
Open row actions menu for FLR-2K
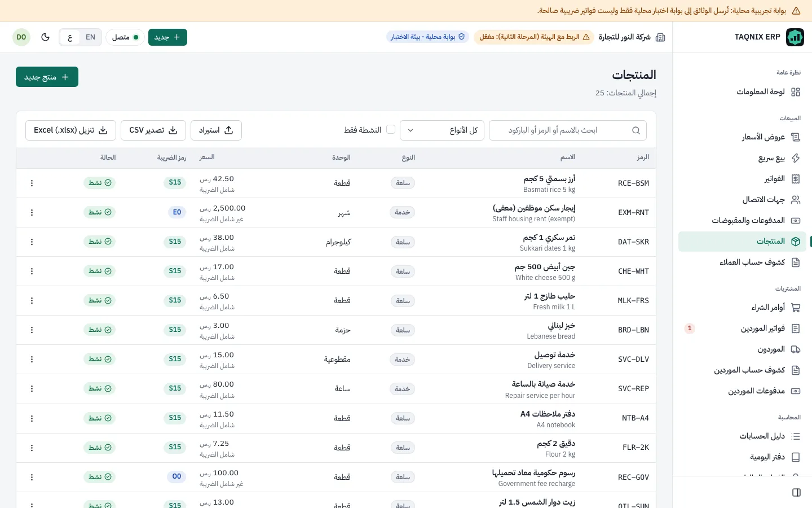click(x=32, y=448)
